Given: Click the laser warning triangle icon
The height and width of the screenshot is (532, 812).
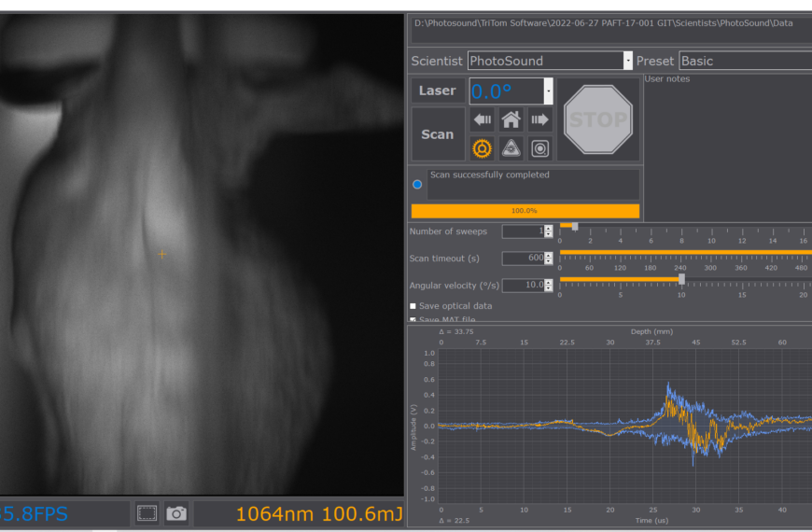Looking at the screenshot, I should coord(511,148).
